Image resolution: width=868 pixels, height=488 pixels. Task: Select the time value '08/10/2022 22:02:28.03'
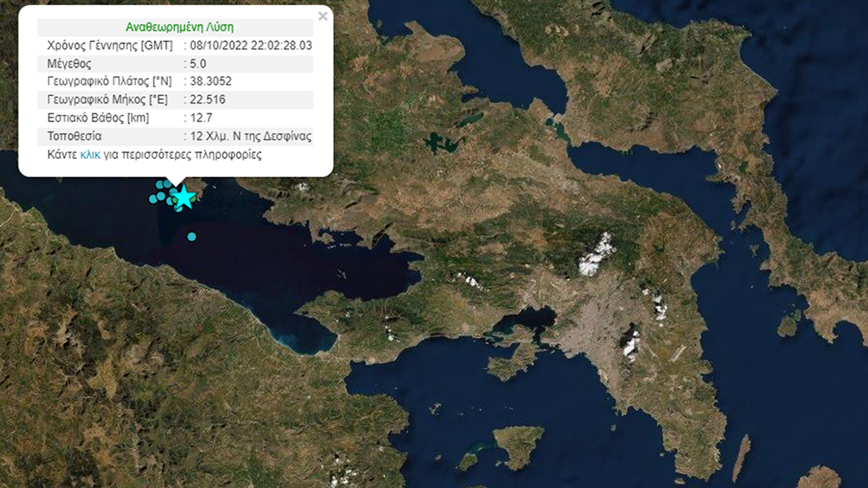(250, 45)
